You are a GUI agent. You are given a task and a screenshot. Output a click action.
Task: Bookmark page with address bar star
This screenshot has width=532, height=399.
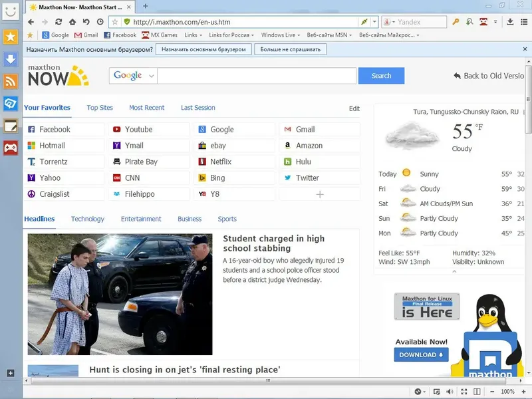[x=115, y=22]
